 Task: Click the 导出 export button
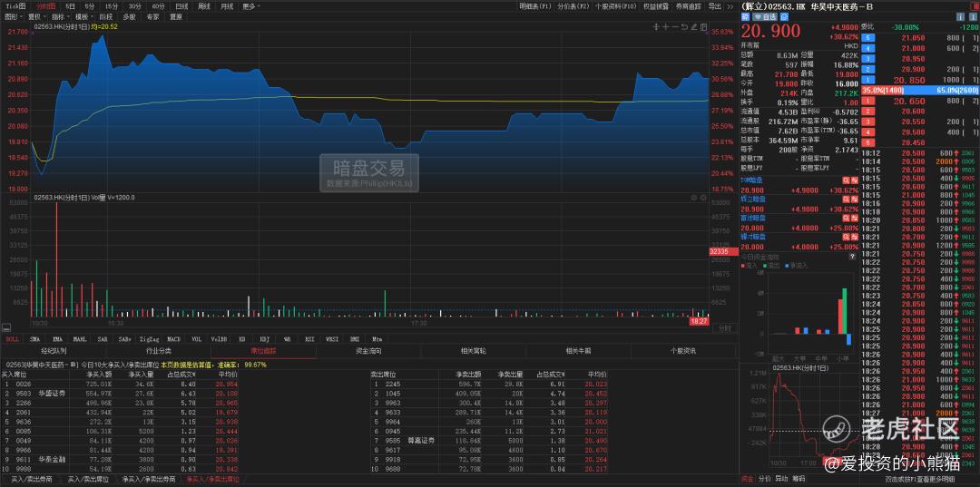(x=714, y=6)
